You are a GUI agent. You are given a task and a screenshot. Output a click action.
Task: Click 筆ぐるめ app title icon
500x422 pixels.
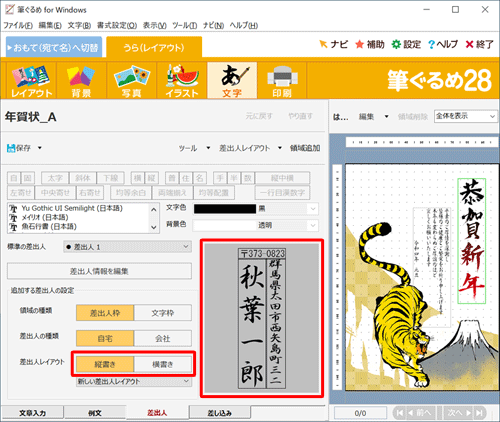click(10, 9)
